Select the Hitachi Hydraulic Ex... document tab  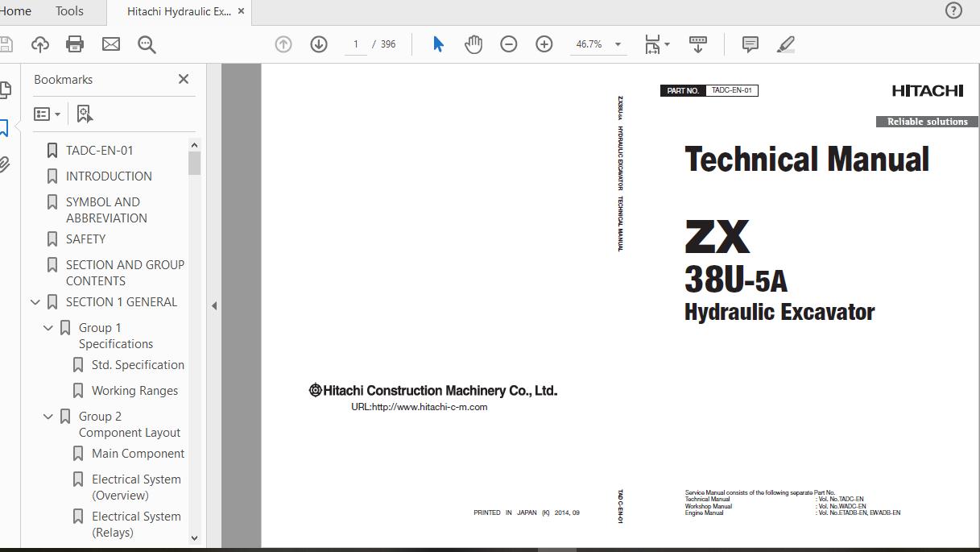[178, 11]
